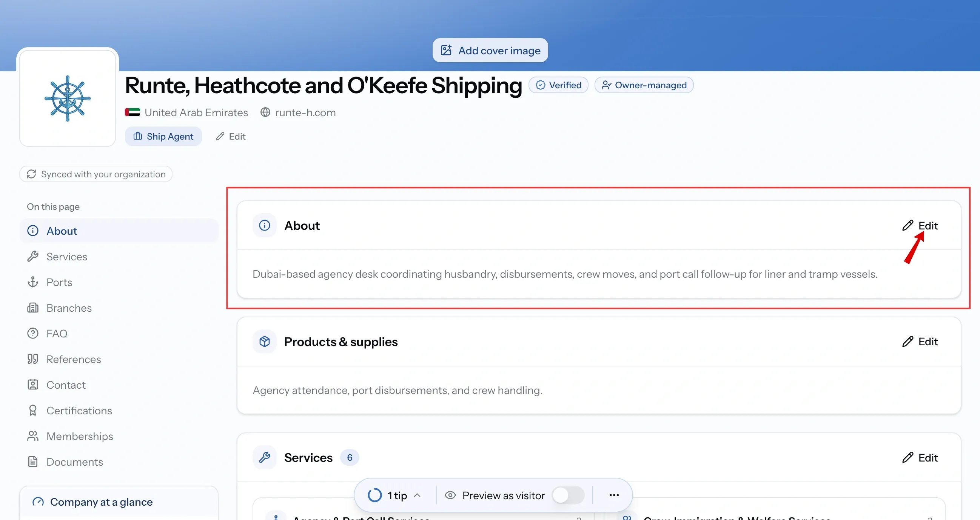Navigate to Ports section
Viewport: 980px width, 520px height.
click(119, 282)
